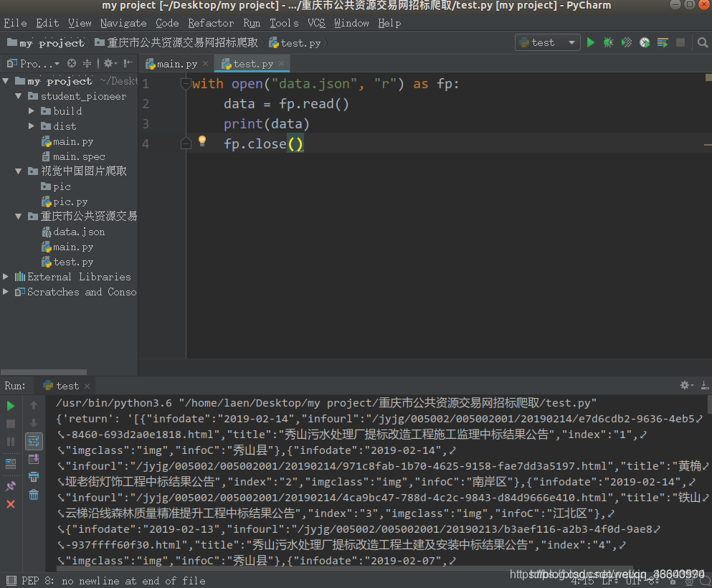Toggle scroll to end in Run console
This screenshot has height=588, width=712.
[x=34, y=459]
